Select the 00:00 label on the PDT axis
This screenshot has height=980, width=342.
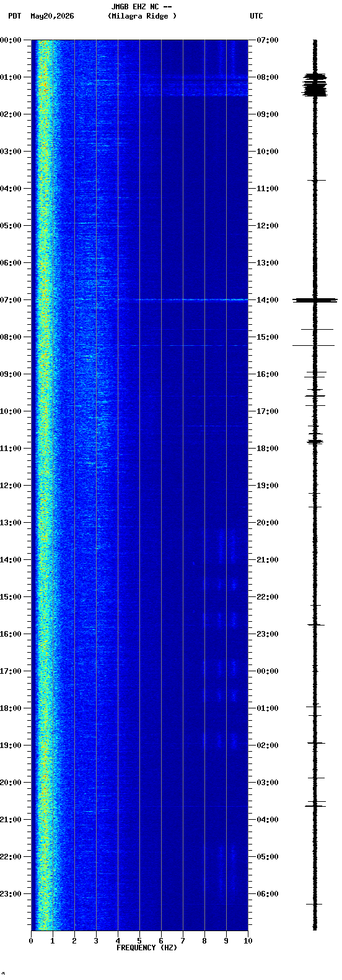[x=11, y=40]
